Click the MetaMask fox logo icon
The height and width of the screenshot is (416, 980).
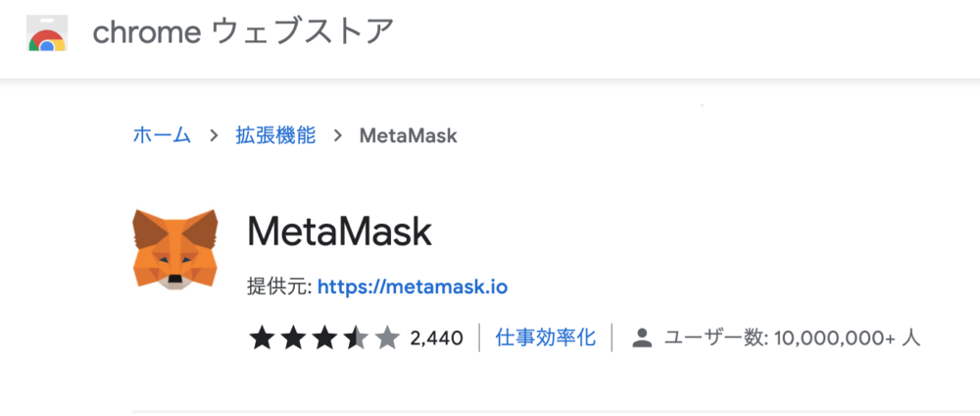pyautogui.click(x=175, y=249)
